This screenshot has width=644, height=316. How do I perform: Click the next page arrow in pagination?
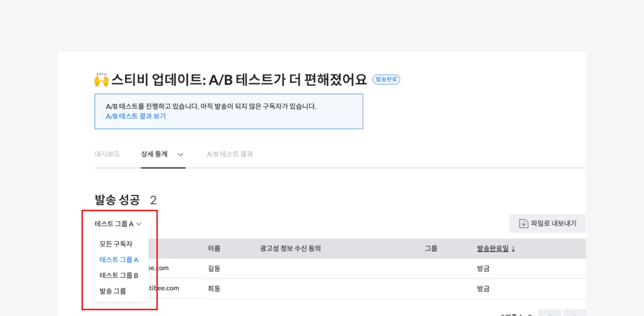coord(575,313)
